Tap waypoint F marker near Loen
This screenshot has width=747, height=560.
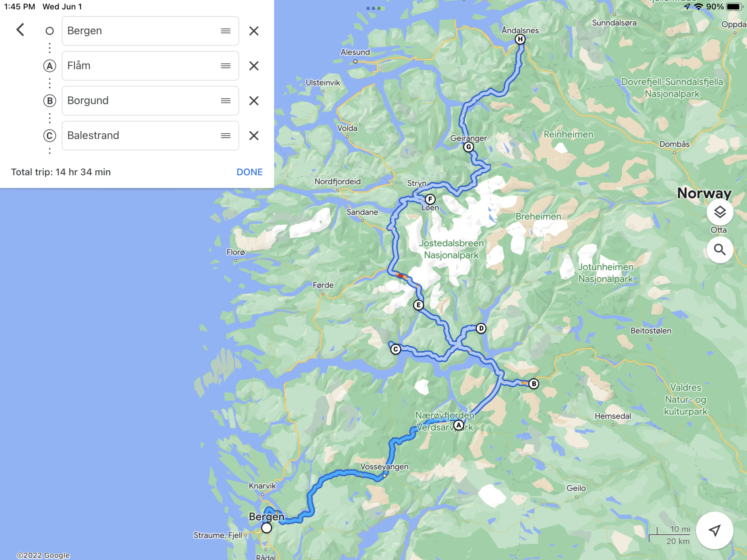tap(430, 199)
